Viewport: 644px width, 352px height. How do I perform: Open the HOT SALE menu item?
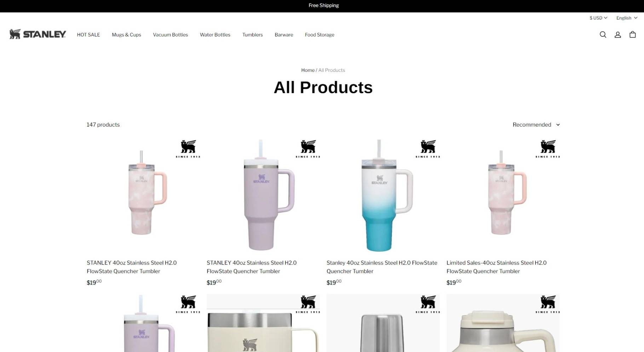click(x=88, y=35)
